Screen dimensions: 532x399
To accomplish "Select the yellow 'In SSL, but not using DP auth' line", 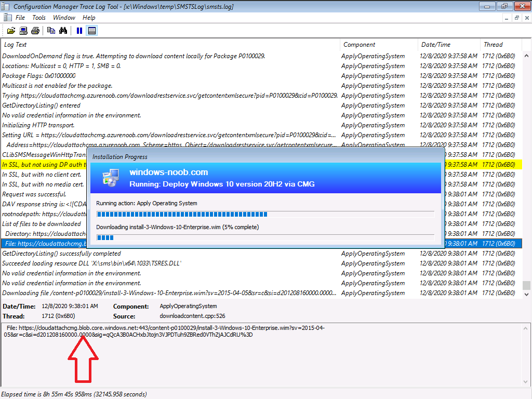I will (x=44, y=165).
